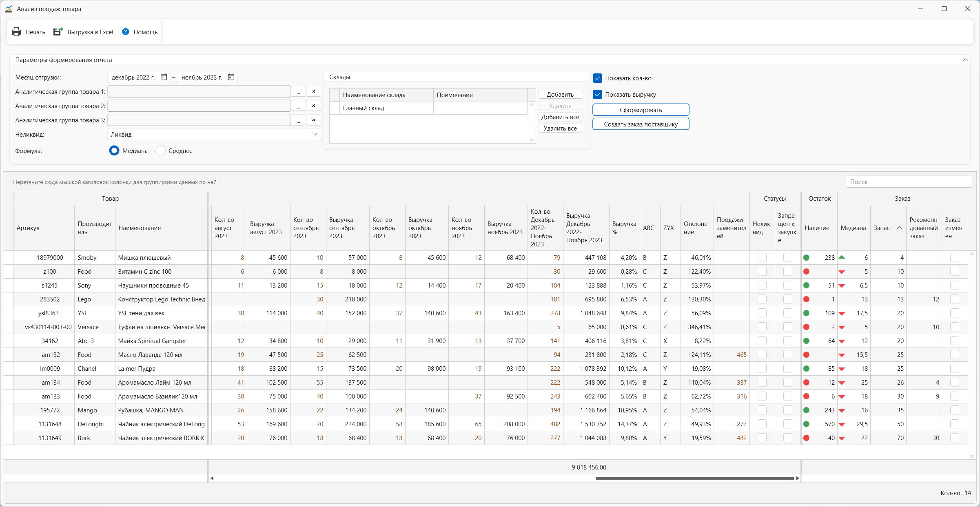The height and width of the screenshot is (507, 980).
Task: Toggle Показать выручку checkbox
Action: click(597, 94)
